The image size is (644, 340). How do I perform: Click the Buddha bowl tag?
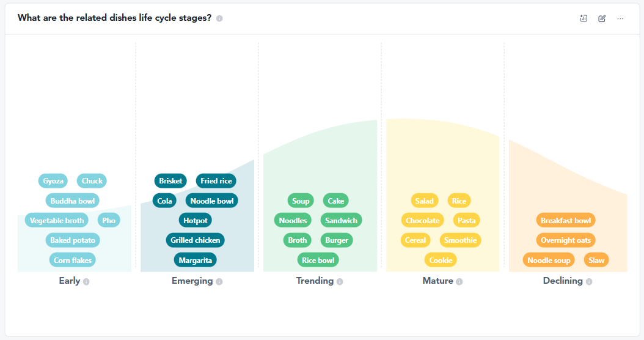coord(72,201)
